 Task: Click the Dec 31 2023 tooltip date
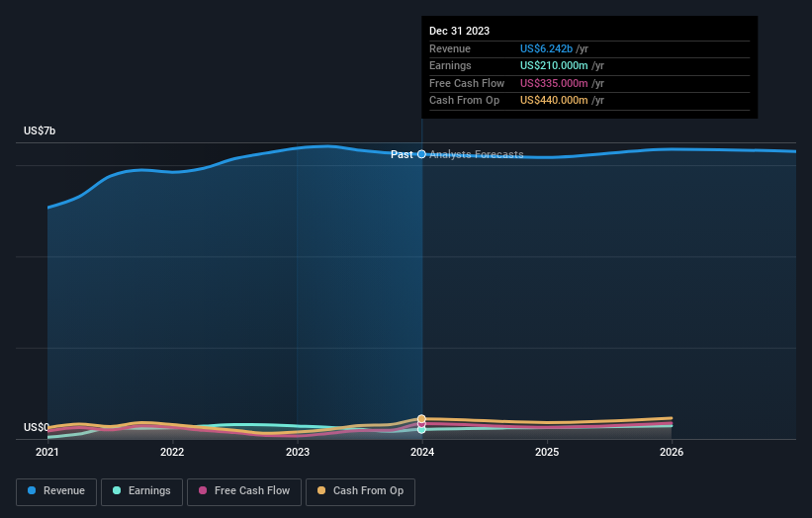[459, 31]
